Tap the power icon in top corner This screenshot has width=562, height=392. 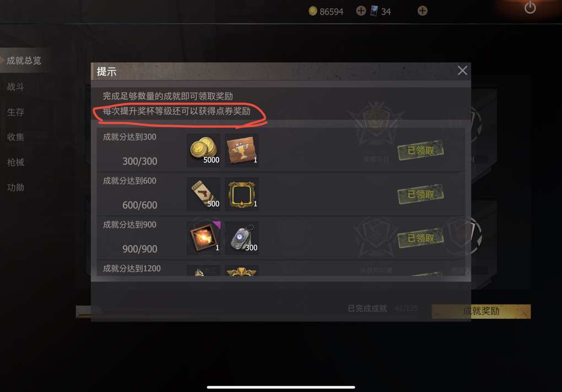530,8
